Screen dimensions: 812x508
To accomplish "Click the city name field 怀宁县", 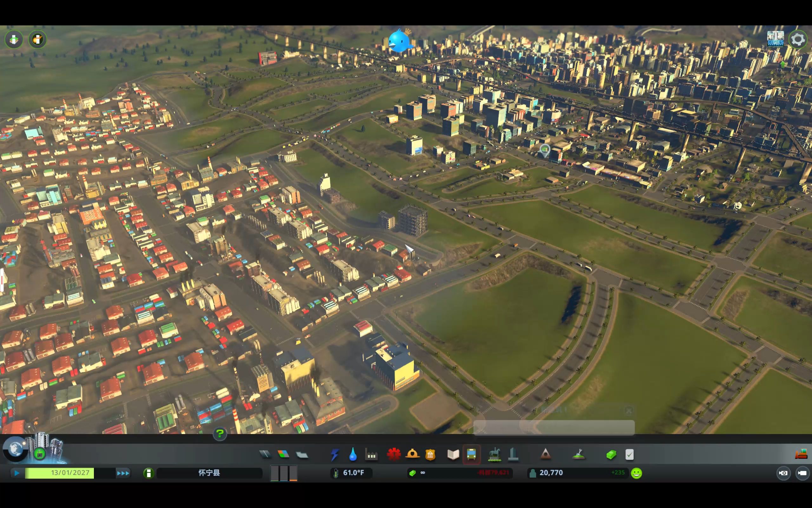I will click(x=209, y=473).
